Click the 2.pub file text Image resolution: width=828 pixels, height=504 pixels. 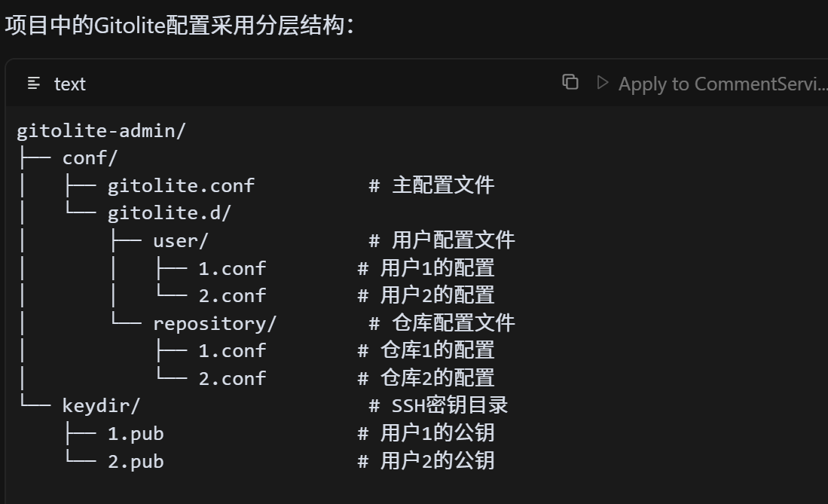[x=136, y=461]
